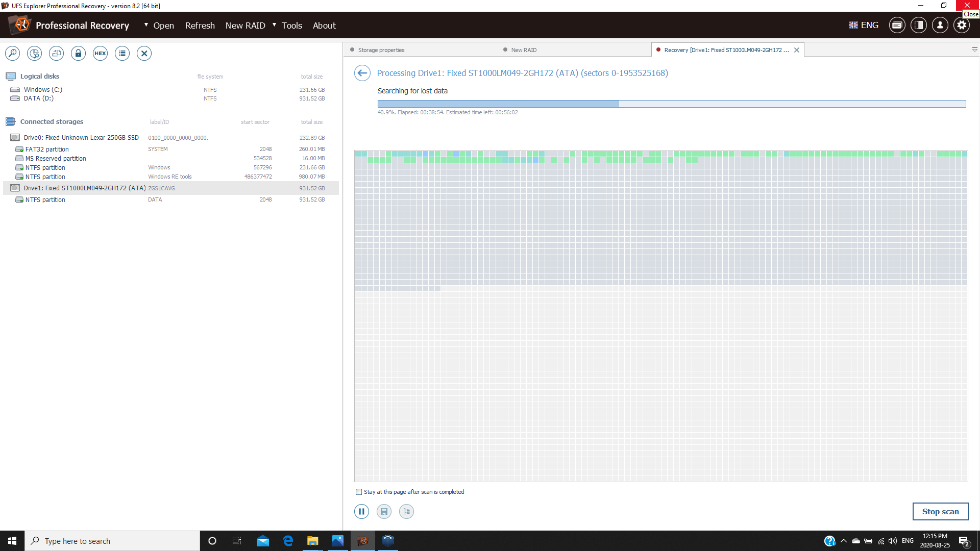Open File Explorer from the taskbar

[x=313, y=541]
